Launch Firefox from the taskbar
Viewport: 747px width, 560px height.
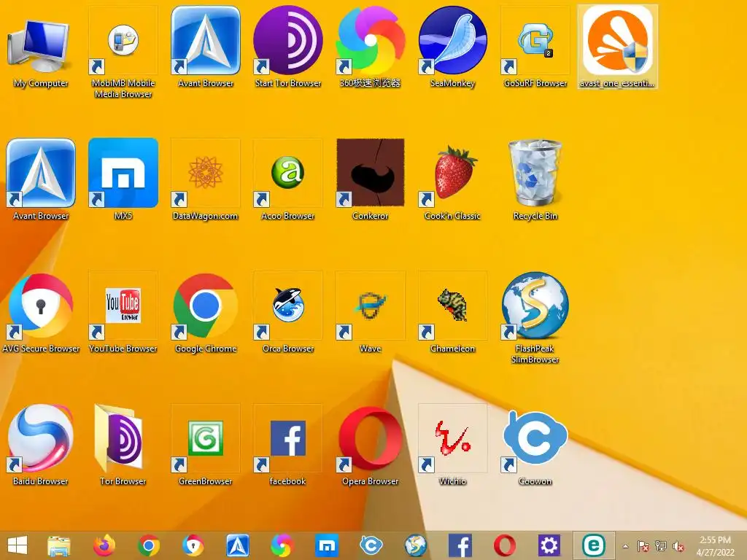coord(104,545)
